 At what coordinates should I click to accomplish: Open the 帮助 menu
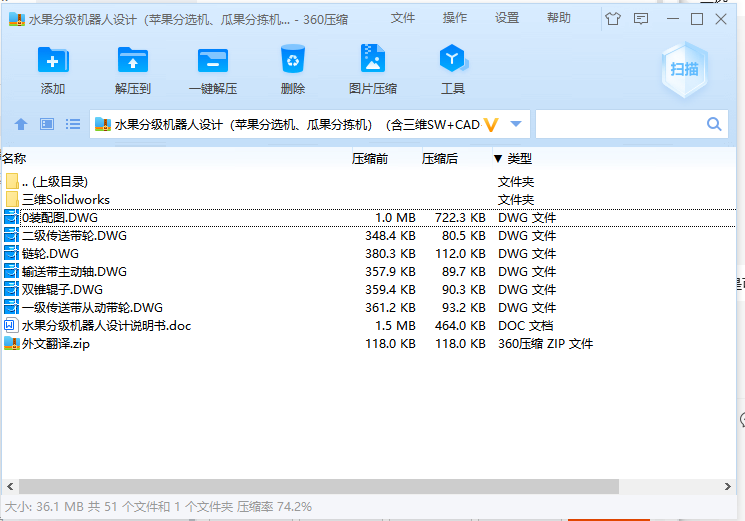point(559,18)
